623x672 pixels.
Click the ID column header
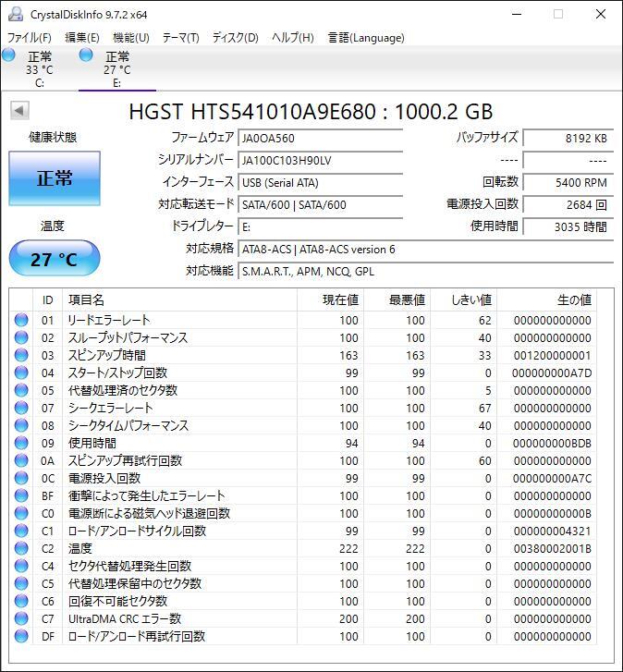click(x=47, y=300)
